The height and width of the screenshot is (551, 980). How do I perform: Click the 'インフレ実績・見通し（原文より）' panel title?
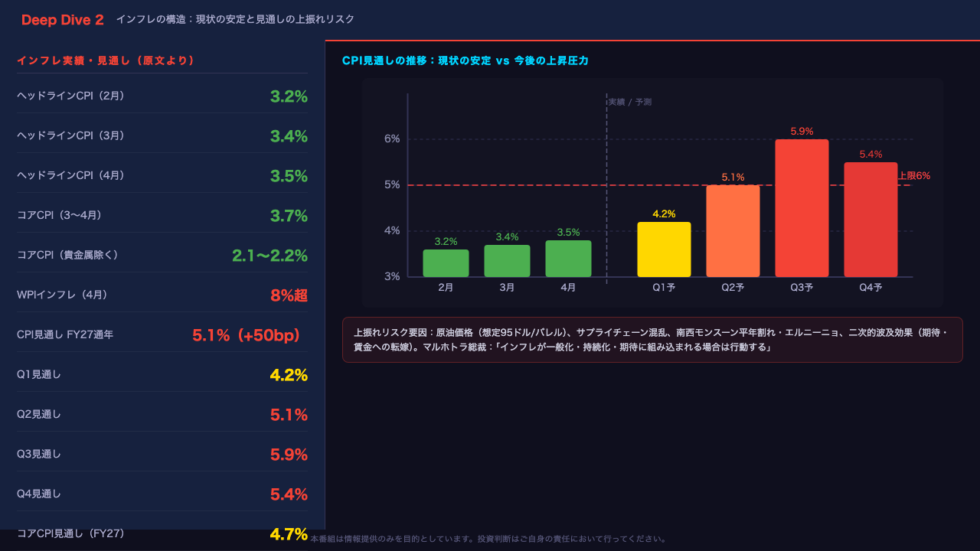coord(106,60)
